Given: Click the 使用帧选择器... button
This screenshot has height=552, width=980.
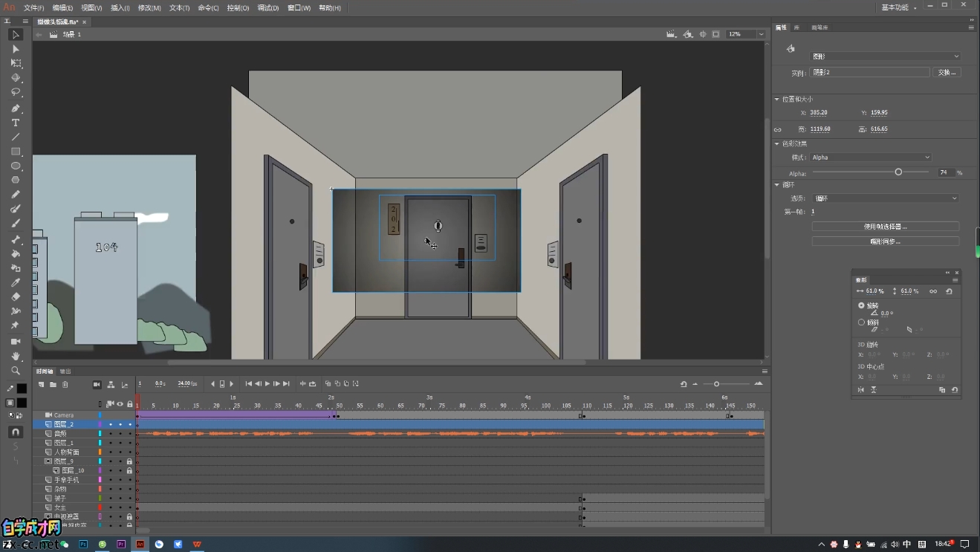Looking at the screenshot, I should tap(885, 227).
